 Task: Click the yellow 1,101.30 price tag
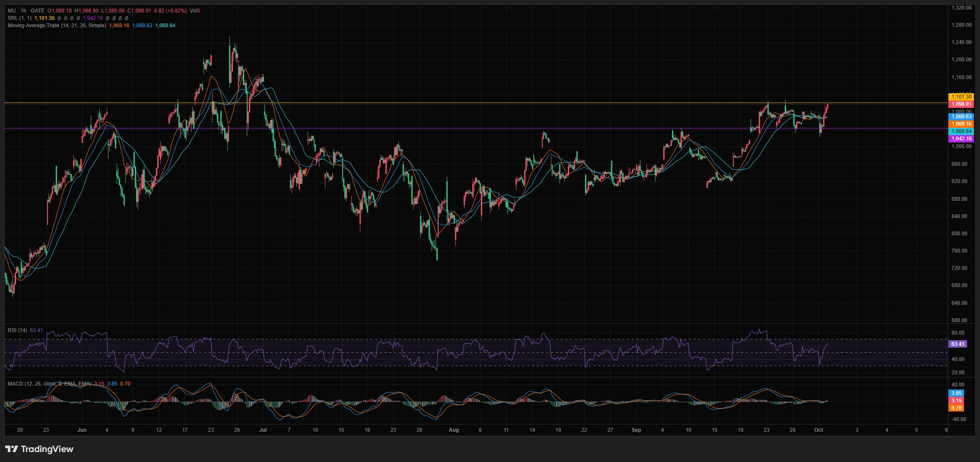[961, 97]
